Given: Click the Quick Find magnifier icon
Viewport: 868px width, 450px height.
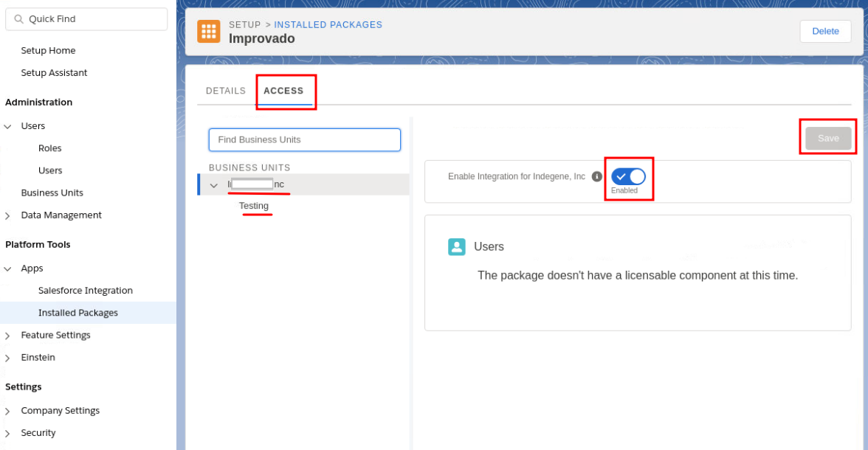Looking at the screenshot, I should (19, 19).
